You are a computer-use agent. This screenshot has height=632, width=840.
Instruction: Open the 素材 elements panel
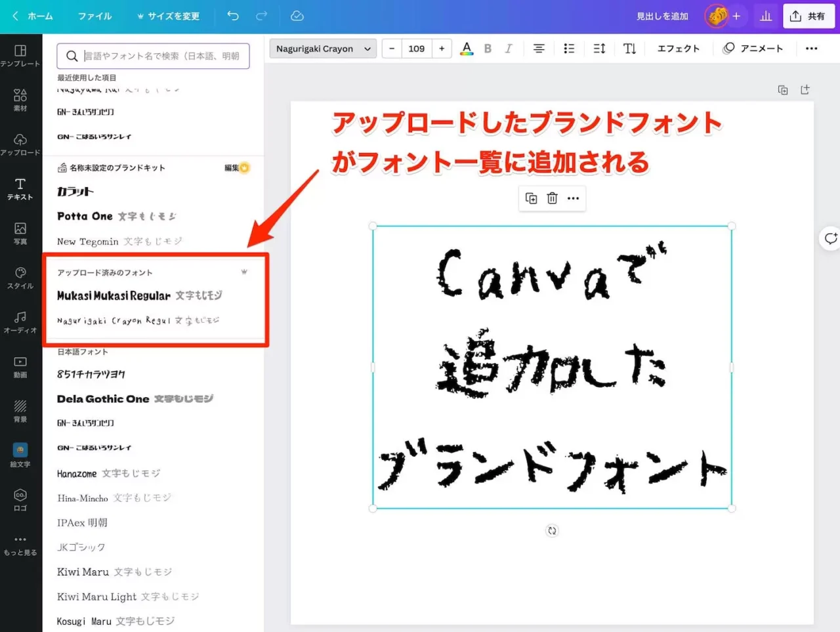coord(20,100)
